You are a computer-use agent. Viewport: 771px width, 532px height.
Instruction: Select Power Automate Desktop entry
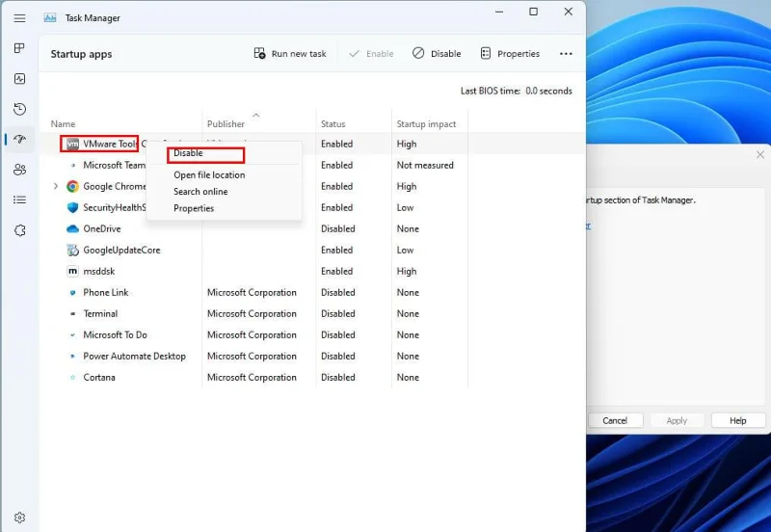point(134,356)
